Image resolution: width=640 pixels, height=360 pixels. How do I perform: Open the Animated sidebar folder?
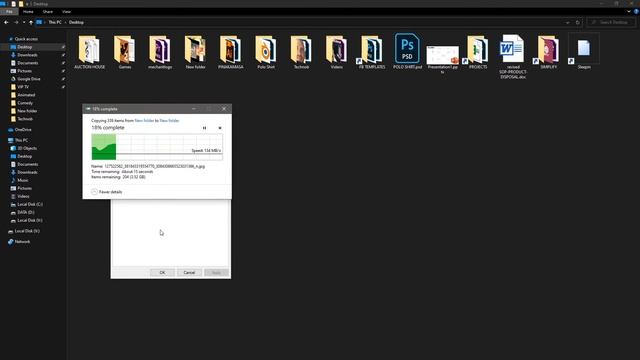tap(26, 95)
